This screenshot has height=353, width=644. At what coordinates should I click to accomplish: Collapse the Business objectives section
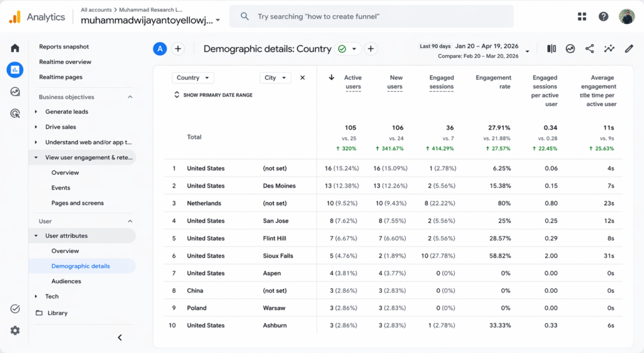(130, 97)
